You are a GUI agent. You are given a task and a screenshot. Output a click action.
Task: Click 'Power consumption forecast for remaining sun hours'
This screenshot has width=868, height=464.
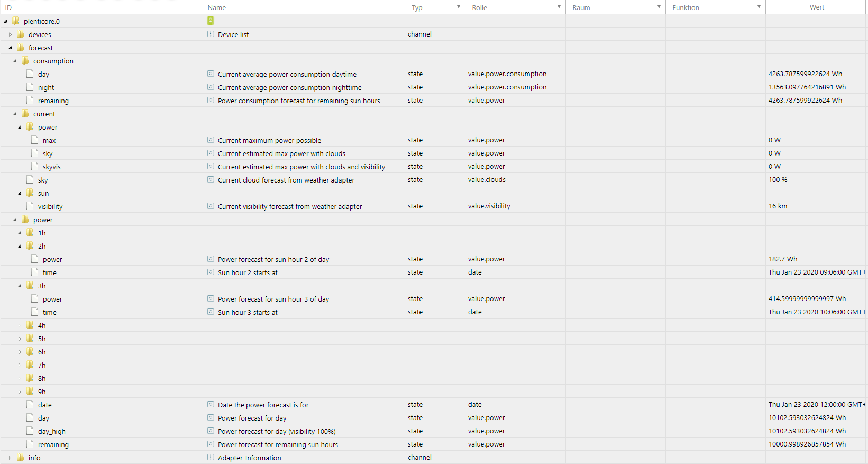tap(299, 101)
